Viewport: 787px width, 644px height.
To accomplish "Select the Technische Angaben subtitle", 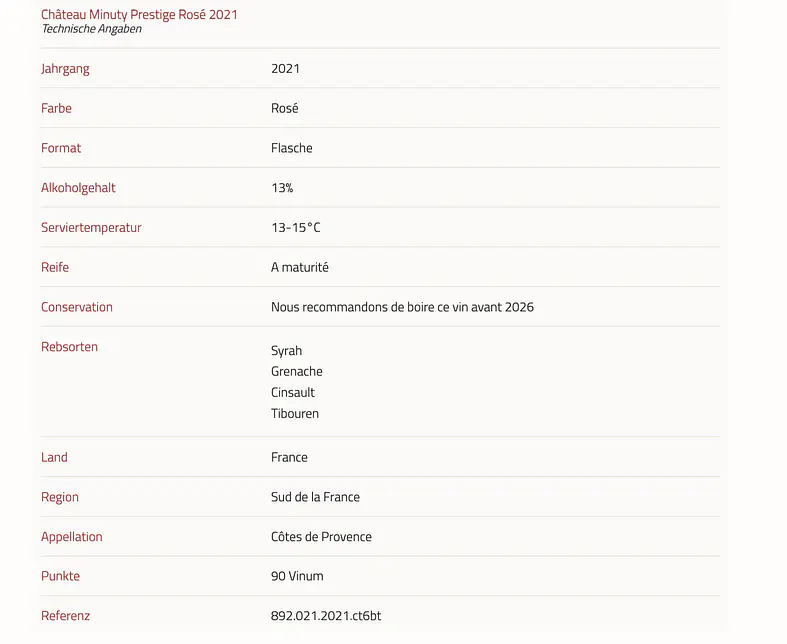I will pyautogui.click(x=91, y=29).
